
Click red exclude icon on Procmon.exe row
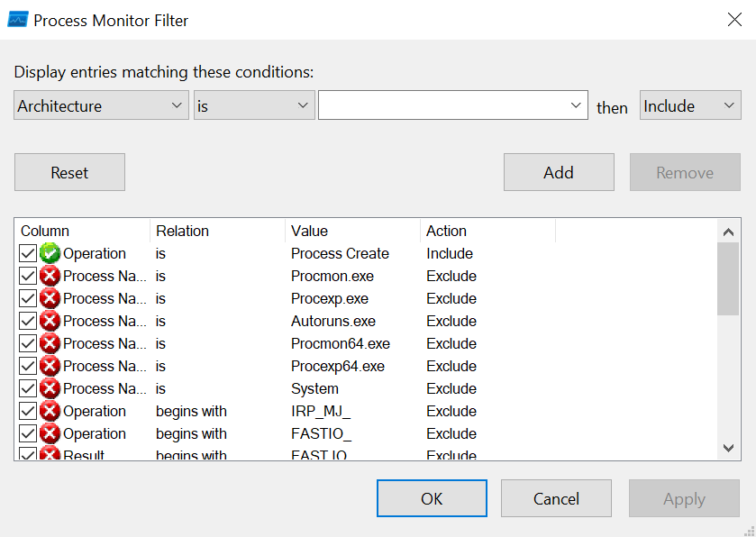[x=50, y=277]
